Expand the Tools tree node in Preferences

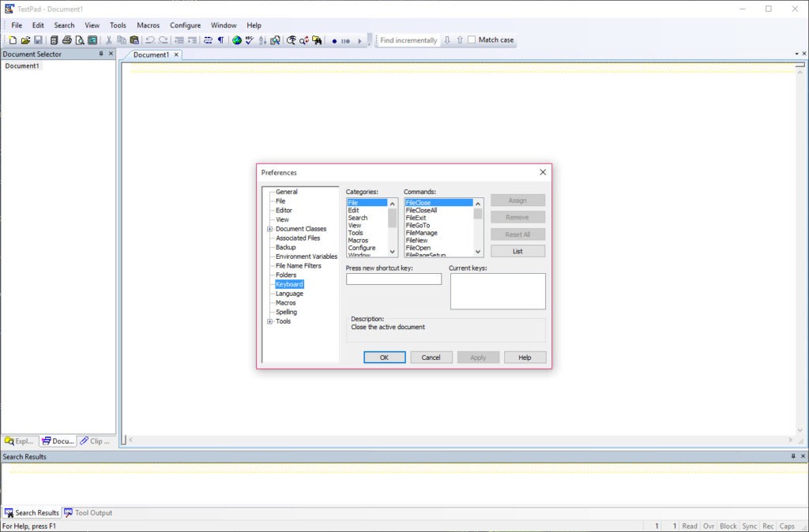(x=270, y=321)
